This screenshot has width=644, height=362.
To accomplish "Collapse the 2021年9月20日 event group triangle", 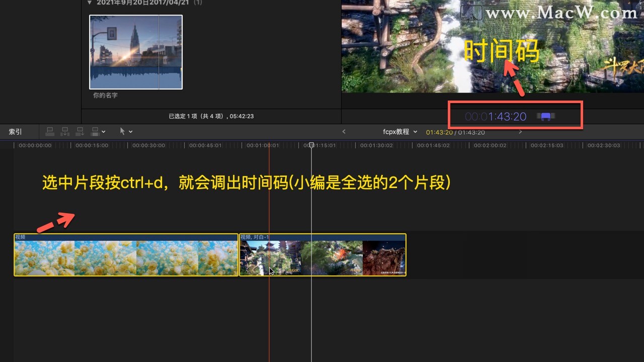I will [90, 3].
